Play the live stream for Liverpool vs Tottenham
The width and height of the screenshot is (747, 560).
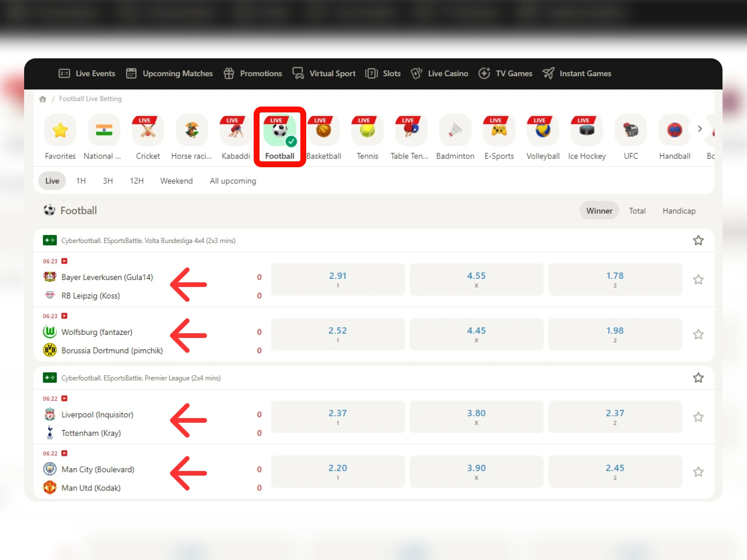click(65, 398)
